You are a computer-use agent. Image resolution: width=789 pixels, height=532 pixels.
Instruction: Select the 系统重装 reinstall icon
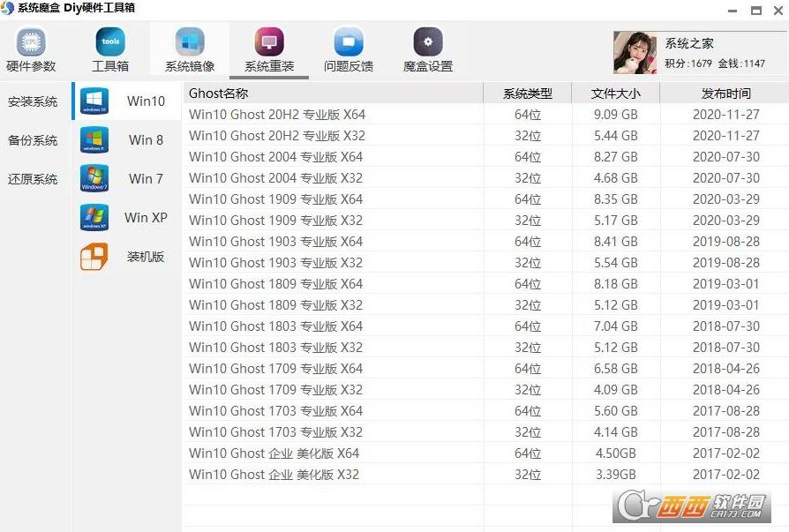269,41
